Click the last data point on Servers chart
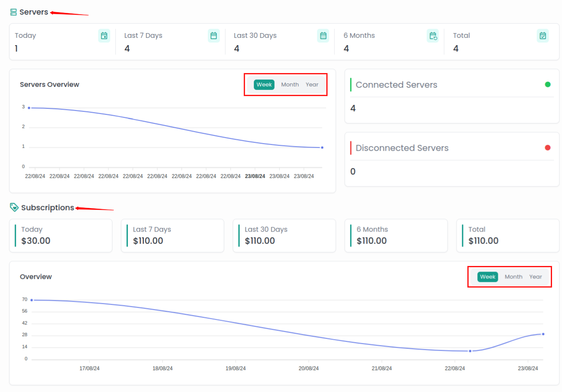This screenshot has width=562, height=392. [x=322, y=148]
